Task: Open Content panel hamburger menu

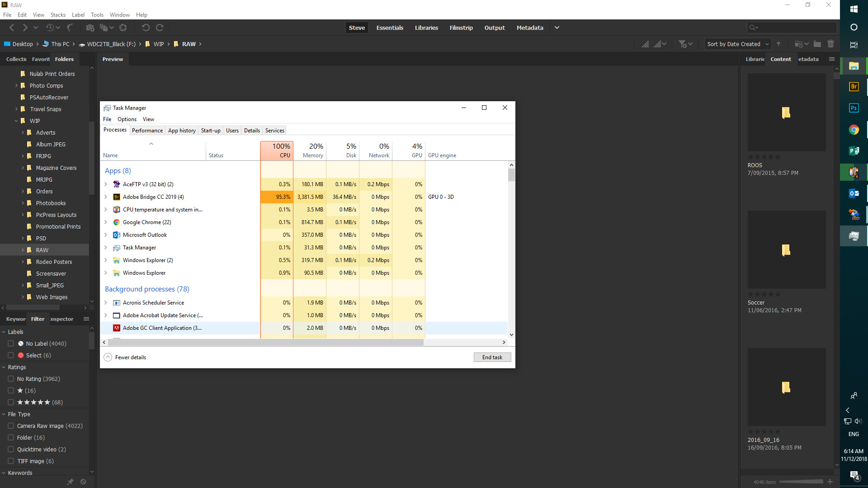Action: (832, 59)
